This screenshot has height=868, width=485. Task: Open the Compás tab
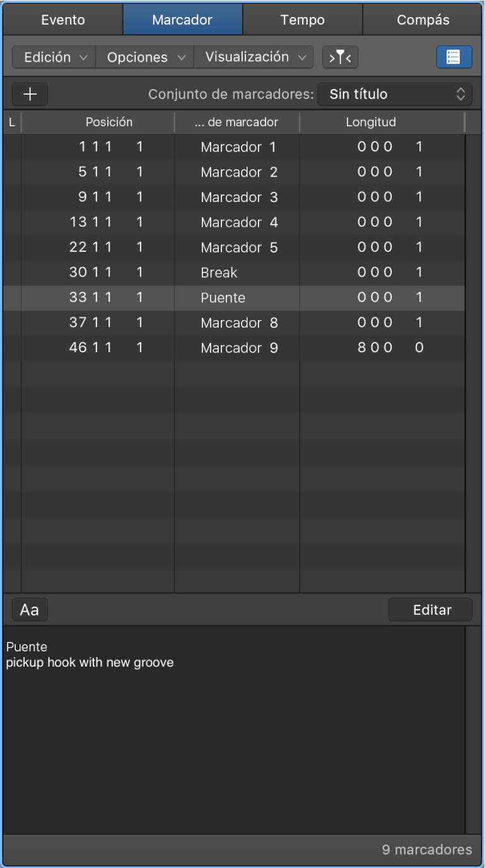tap(423, 20)
